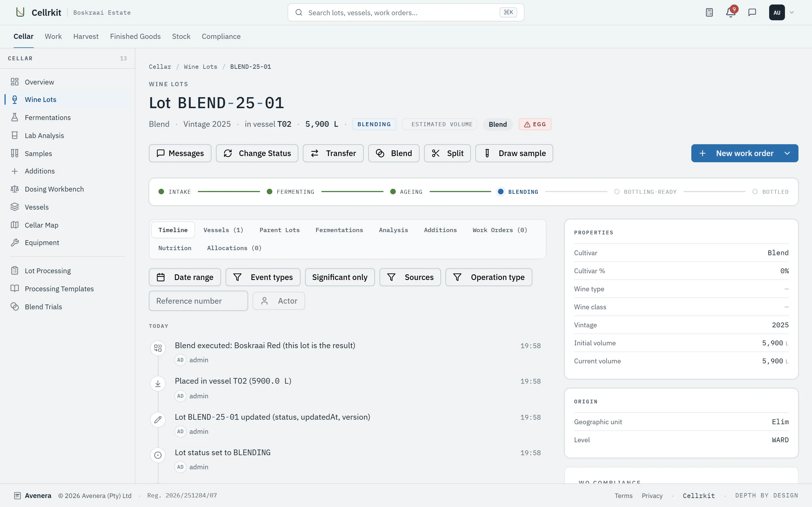Click the Split lot button

click(x=447, y=153)
